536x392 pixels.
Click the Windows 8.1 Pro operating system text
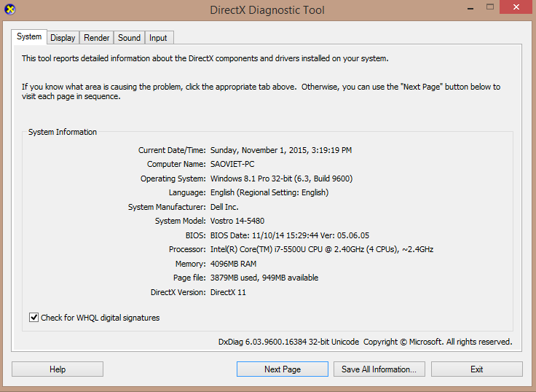coord(281,179)
